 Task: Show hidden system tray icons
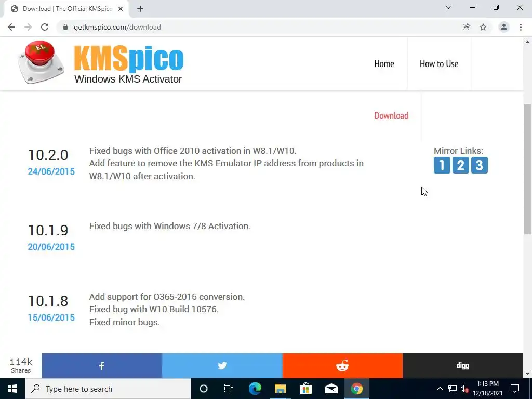click(440, 389)
